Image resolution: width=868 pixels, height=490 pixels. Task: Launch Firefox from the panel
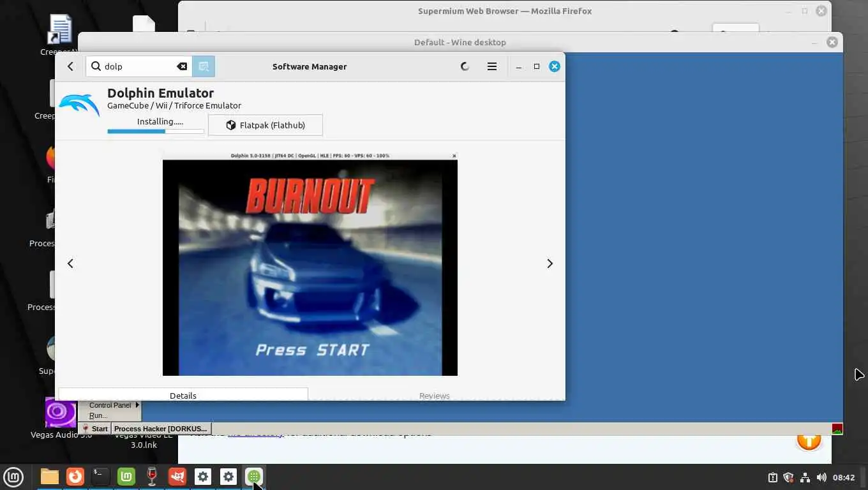click(x=75, y=477)
